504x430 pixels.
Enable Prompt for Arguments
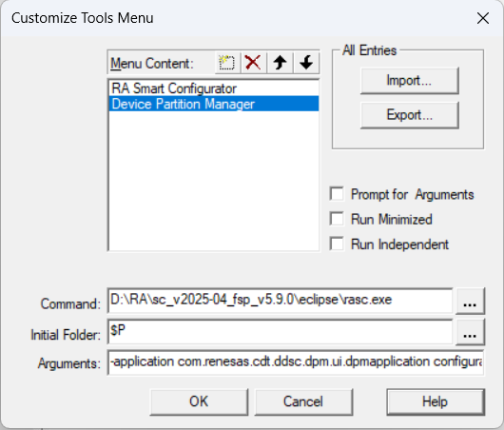pos(337,194)
